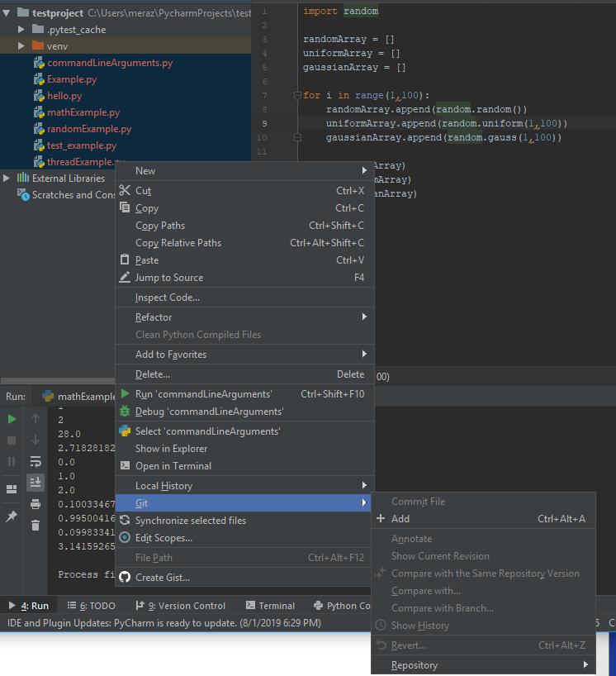Viewport: 616px width, 676px height.
Task: Toggle the pin tab icon in Run panel
Action: [12, 516]
